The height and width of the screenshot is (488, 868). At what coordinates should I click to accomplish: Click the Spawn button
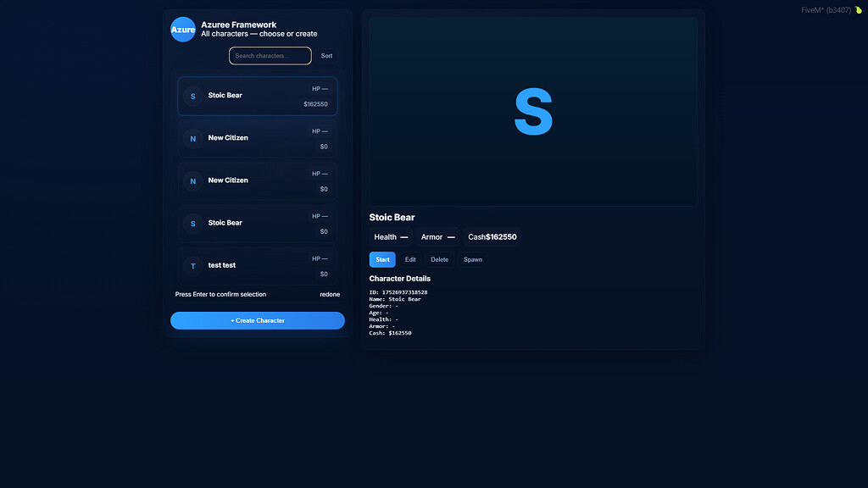[x=472, y=259]
